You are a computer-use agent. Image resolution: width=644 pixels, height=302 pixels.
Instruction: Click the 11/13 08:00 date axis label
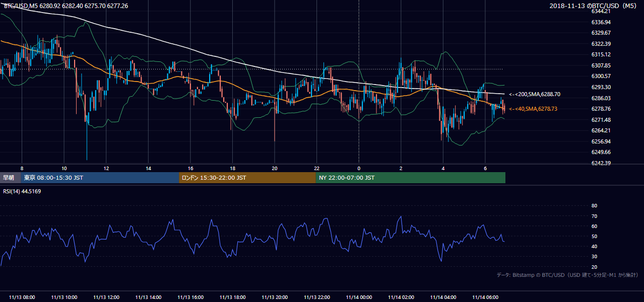pyautogui.click(x=22, y=297)
